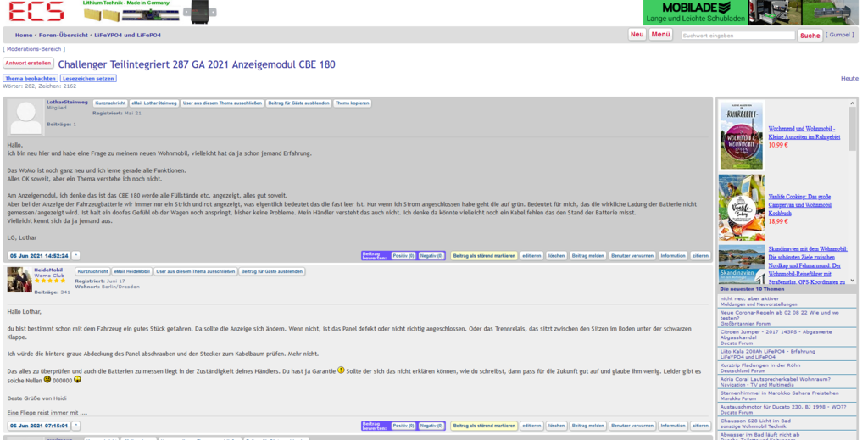Click Antwort erstellen button
The image size is (868, 440).
pyautogui.click(x=28, y=63)
